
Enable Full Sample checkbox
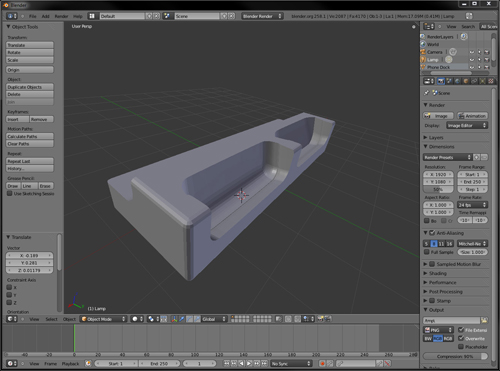coord(427,252)
